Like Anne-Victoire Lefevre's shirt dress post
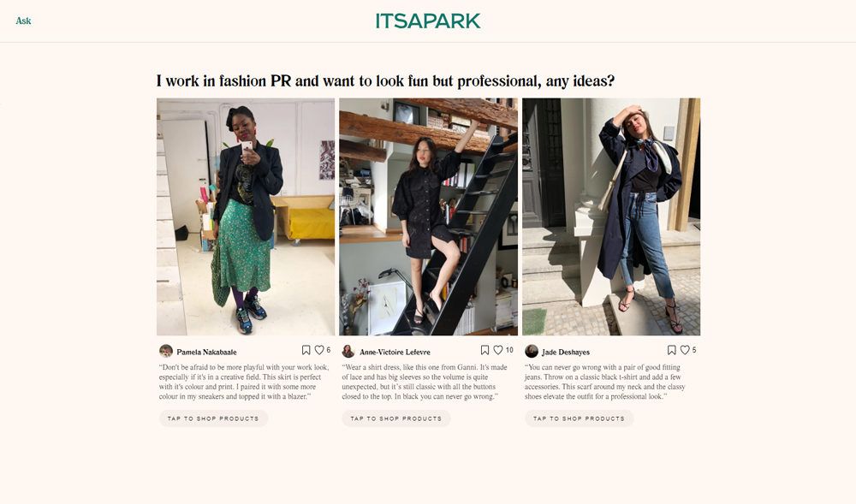This screenshot has height=504, width=856. click(x=498, y=350)
